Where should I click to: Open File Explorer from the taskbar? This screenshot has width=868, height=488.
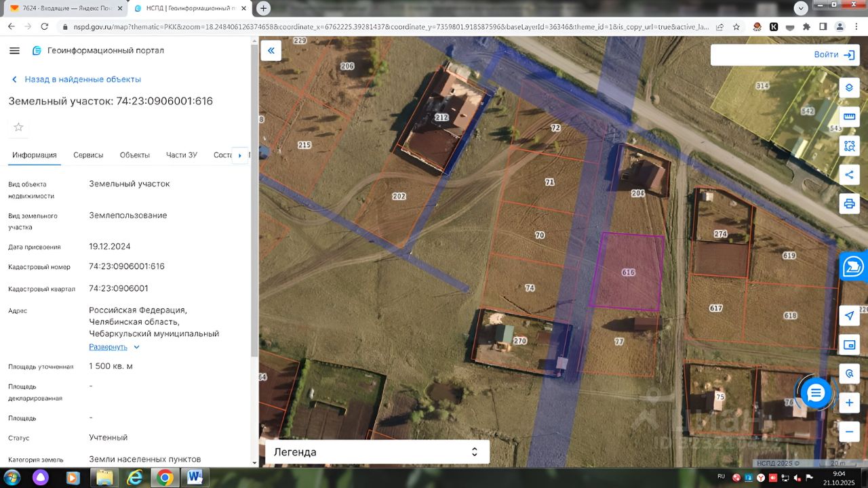[104, 478]
